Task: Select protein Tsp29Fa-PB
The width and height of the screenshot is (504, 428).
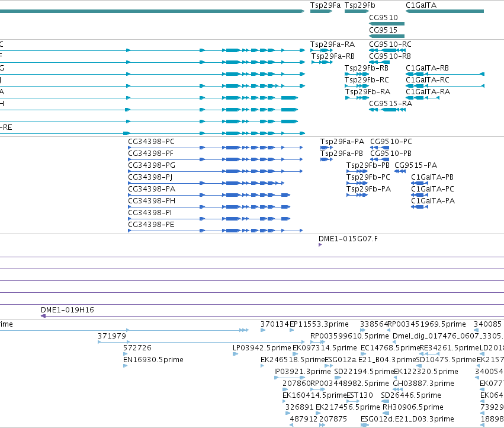Action: 341,154
